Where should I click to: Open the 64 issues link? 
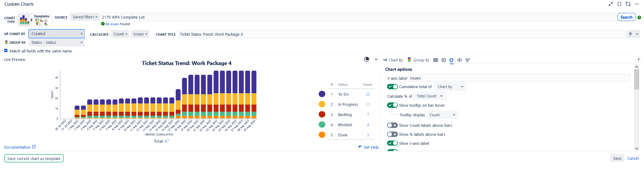(x=112, y=24)
